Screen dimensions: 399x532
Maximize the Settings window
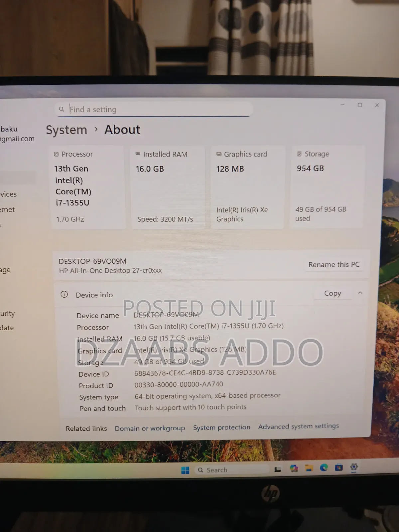pyautogui.click(x=360, y=105)
